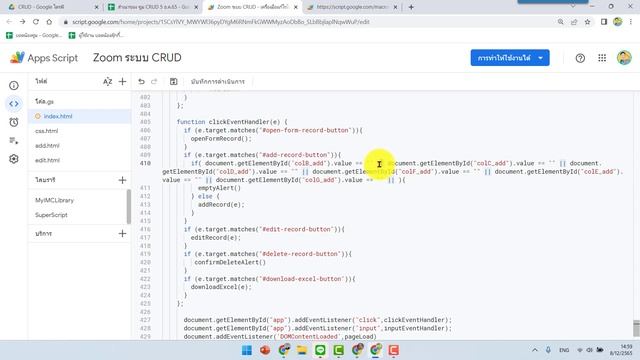This screenshot has height=360, width=640.
Task: Open the taskbar clock and date
Action: 621,350
